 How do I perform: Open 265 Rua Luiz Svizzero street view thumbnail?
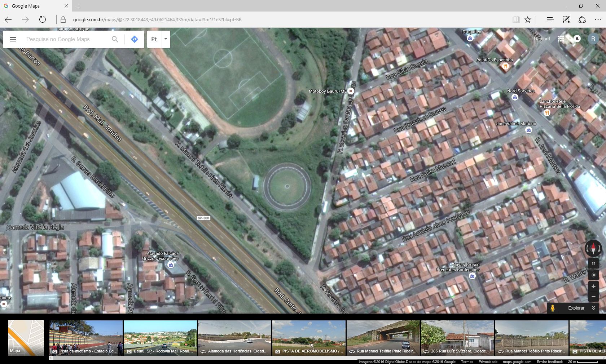[457, 338]
